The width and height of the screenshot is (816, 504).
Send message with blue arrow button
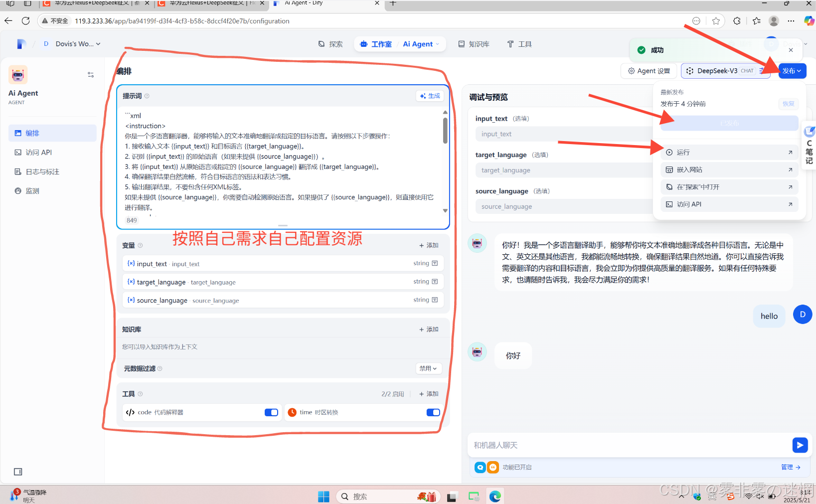point(800,445)
